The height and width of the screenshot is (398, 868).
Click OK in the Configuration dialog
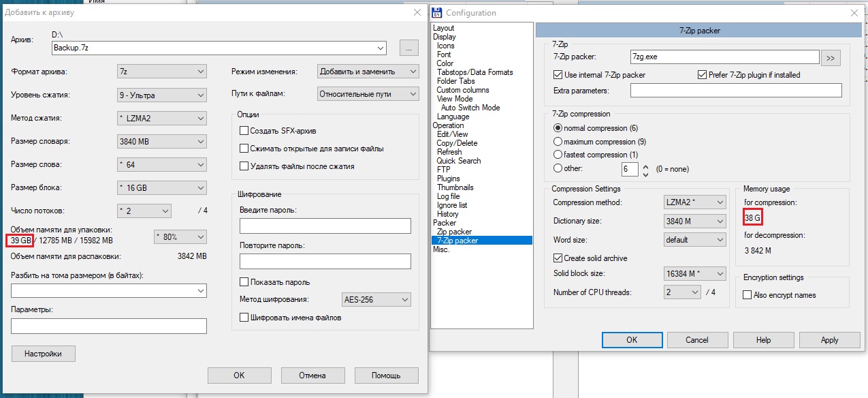click(632, 339)
